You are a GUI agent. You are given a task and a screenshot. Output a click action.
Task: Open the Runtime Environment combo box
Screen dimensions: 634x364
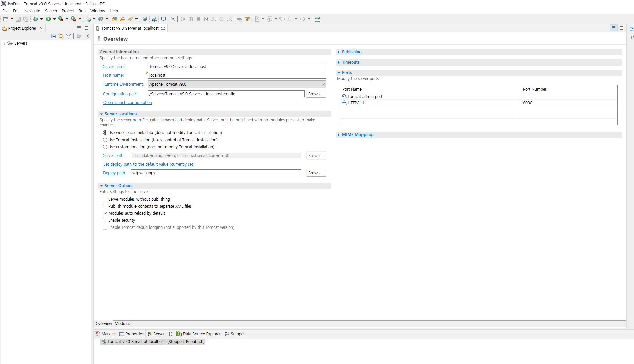237,84
